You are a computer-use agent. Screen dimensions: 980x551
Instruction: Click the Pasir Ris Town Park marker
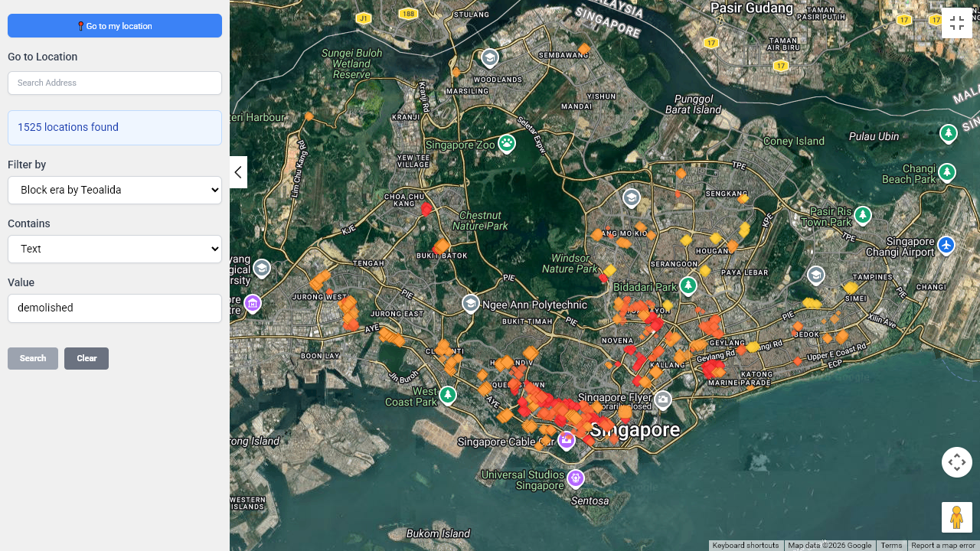pyautogui.click(x=863, y=216)
